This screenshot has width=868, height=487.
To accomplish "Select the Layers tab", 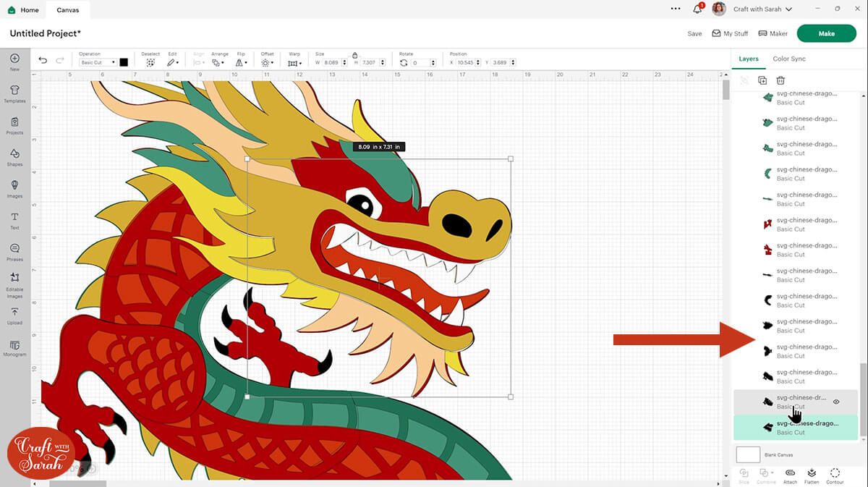I will 749,59.
